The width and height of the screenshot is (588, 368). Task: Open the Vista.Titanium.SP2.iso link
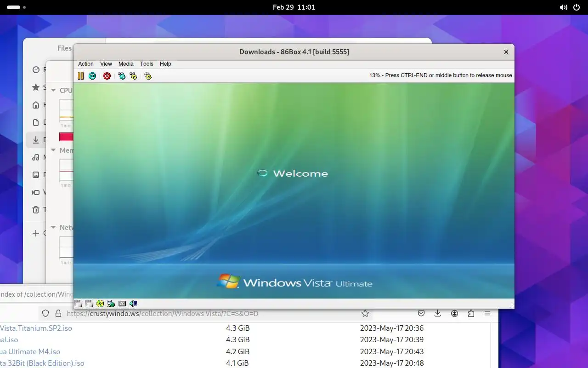click(x=36, y=328)
